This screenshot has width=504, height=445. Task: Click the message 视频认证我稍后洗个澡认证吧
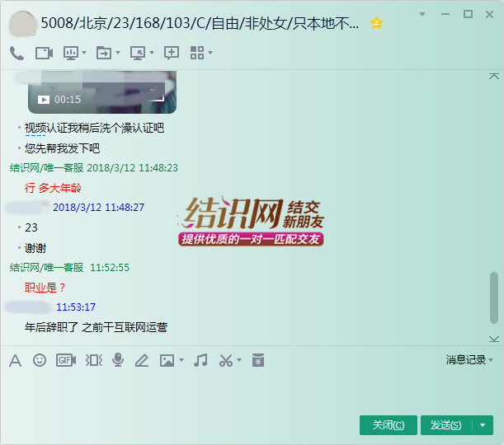tap(94, 128)
